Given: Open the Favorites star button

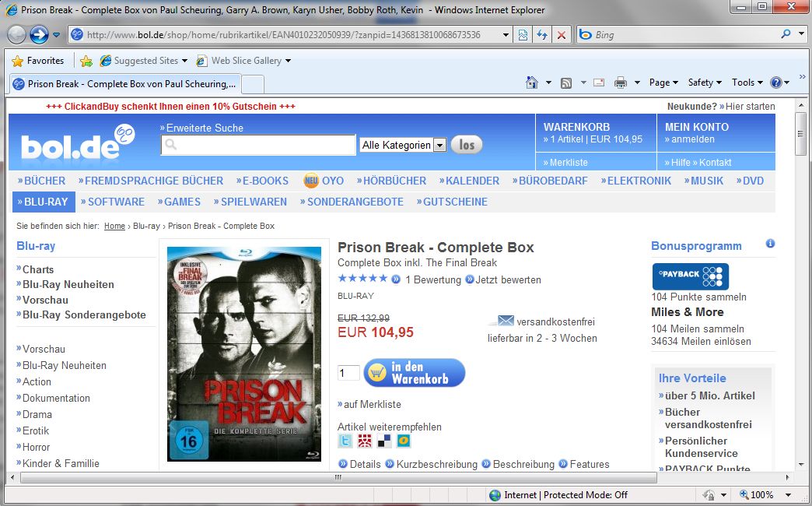Looking at the screenshot, I should tap(38, 61).
